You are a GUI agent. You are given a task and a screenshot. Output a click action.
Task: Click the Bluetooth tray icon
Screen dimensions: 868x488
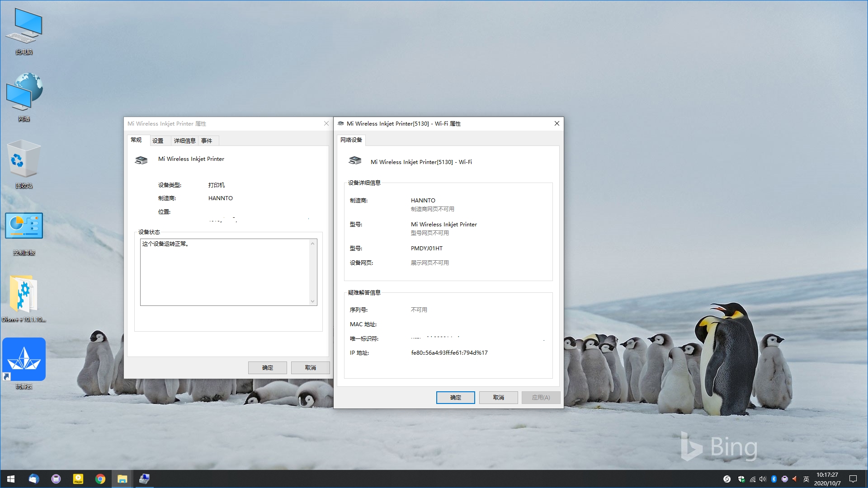click(774, 479)
